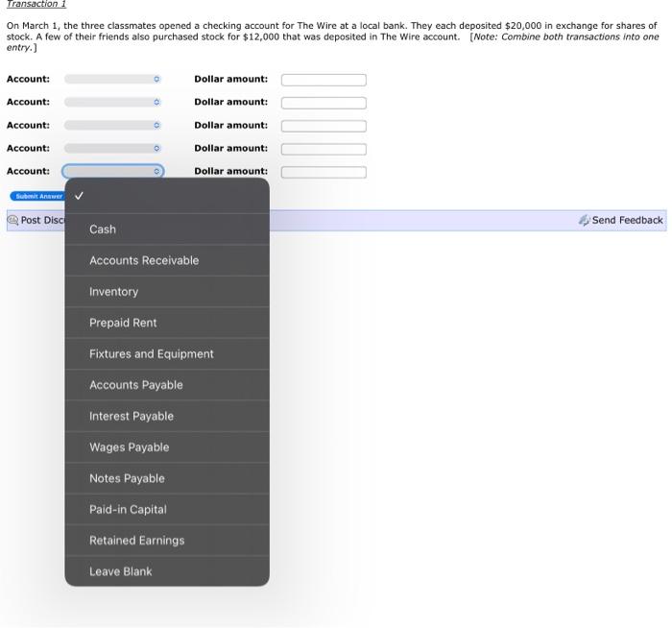Click the third Dollar amount field

click(x=324, y=126)
